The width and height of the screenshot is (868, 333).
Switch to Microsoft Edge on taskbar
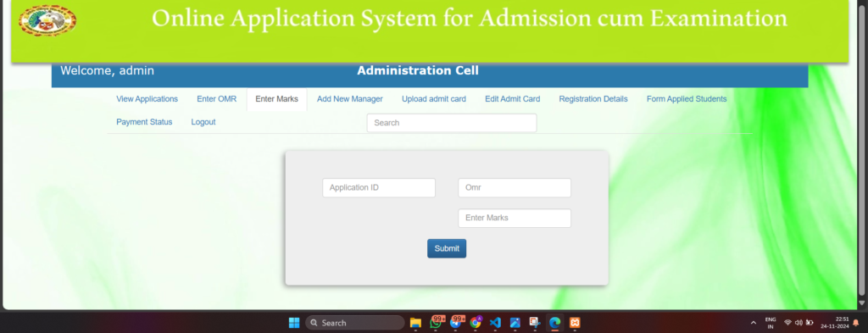(554, 323)
